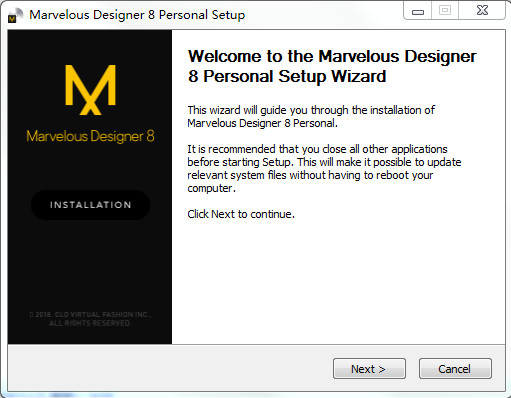Click the 'Welcome to the Marvelous Designer' heading

[332, 66]
